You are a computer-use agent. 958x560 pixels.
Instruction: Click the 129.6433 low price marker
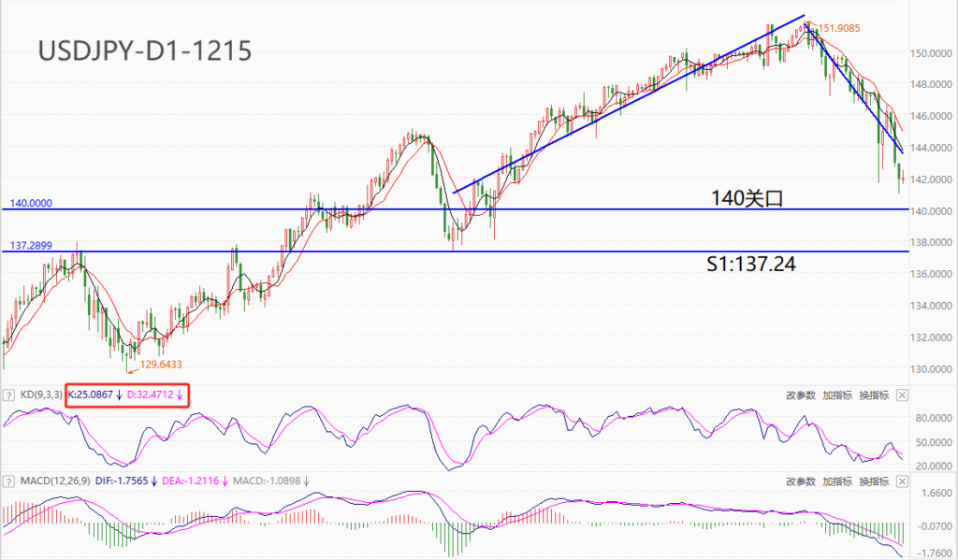click(x=161, y=365)
